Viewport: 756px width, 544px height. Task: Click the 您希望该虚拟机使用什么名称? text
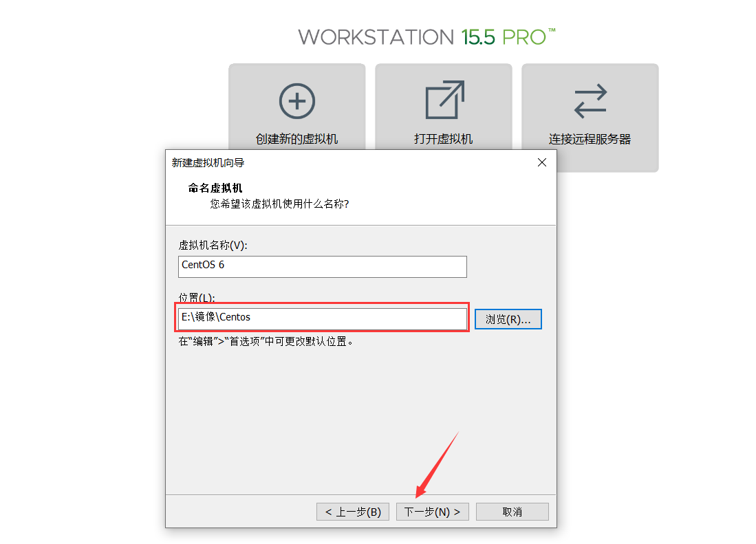coord(279,204)
